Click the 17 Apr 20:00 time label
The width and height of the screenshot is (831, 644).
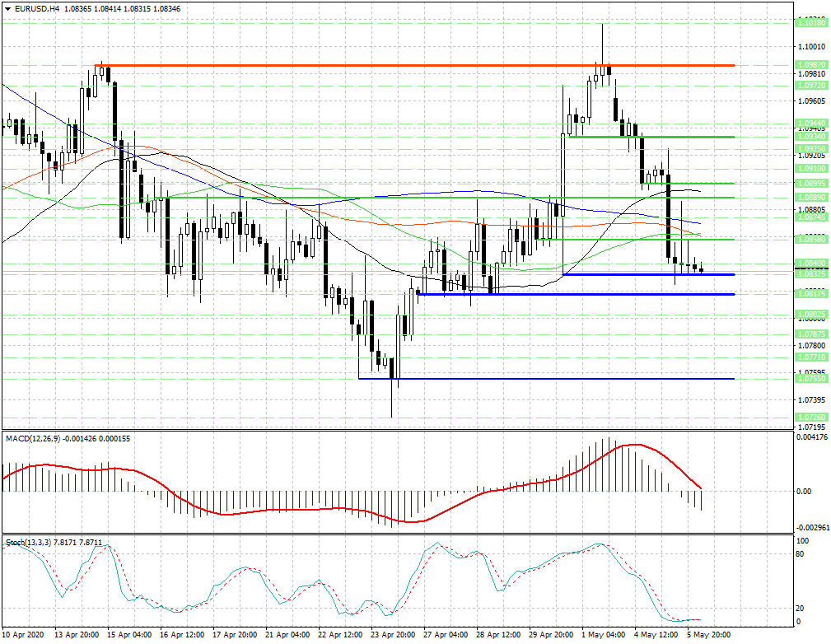pos(235,635)
